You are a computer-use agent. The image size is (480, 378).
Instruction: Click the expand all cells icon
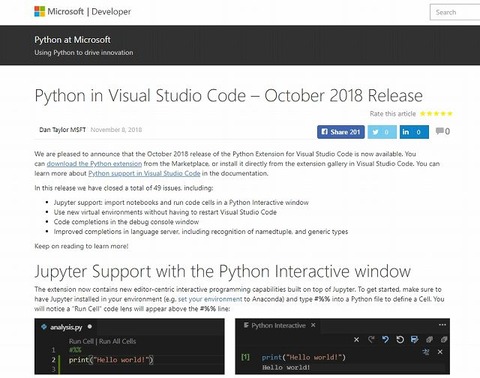click(429, 340)
